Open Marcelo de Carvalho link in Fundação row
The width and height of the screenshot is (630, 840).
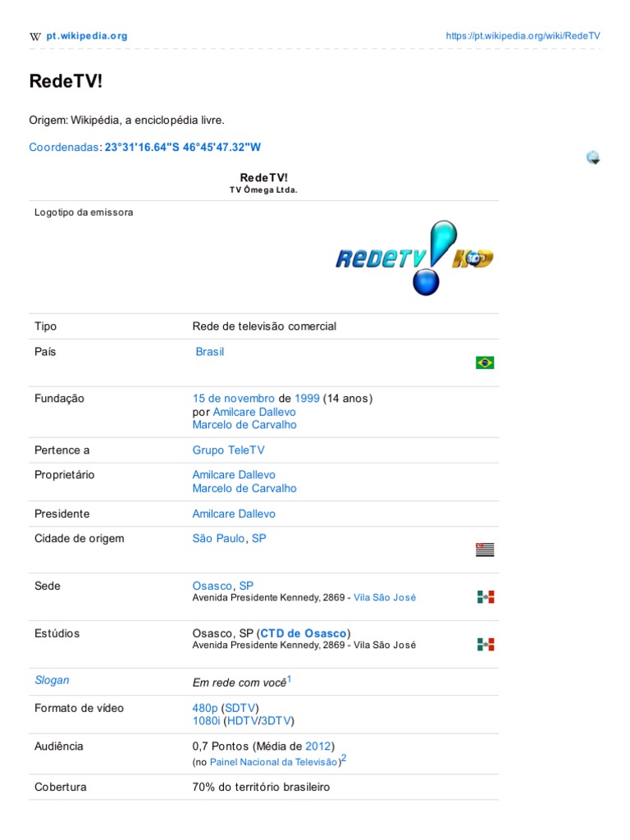point(244,425)
